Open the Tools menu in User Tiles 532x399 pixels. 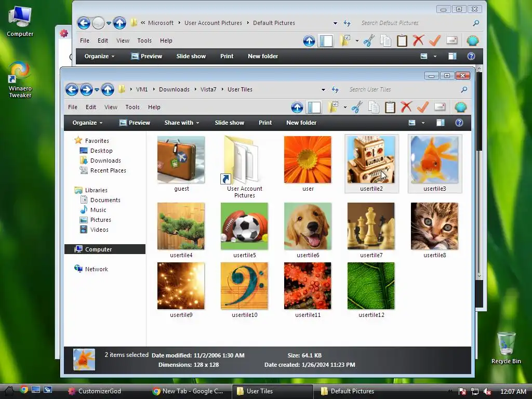(x=132, y=107)
